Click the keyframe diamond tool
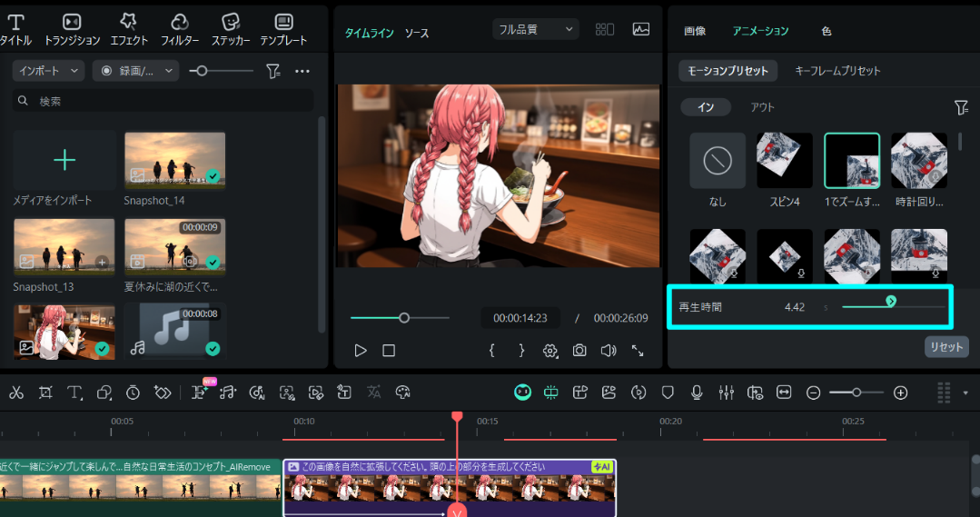The image size is (980, 517). pyautogui.click(x=163, y=393)
